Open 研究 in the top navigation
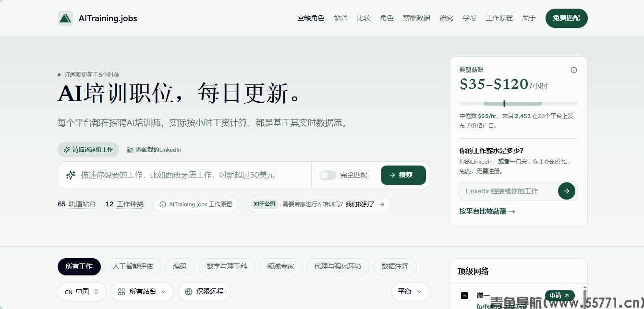This screenshot has height=309, width=644. [x=446, y=18]
